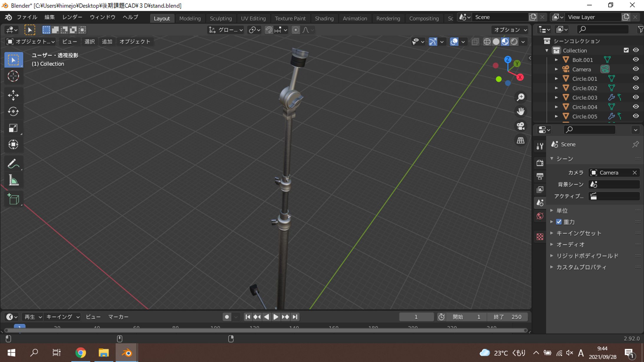The image size is (644, 362).
Task: Open the オプション options dropdown
Action: 510,30
